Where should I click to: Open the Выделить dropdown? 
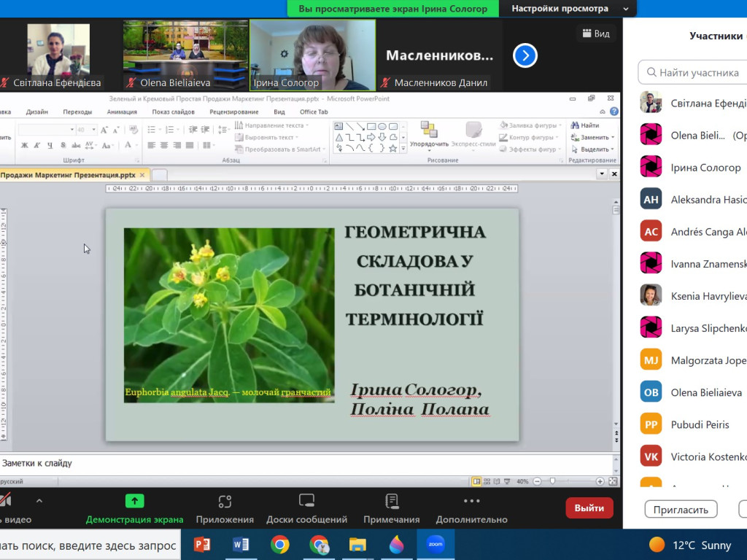coord(613,149)
